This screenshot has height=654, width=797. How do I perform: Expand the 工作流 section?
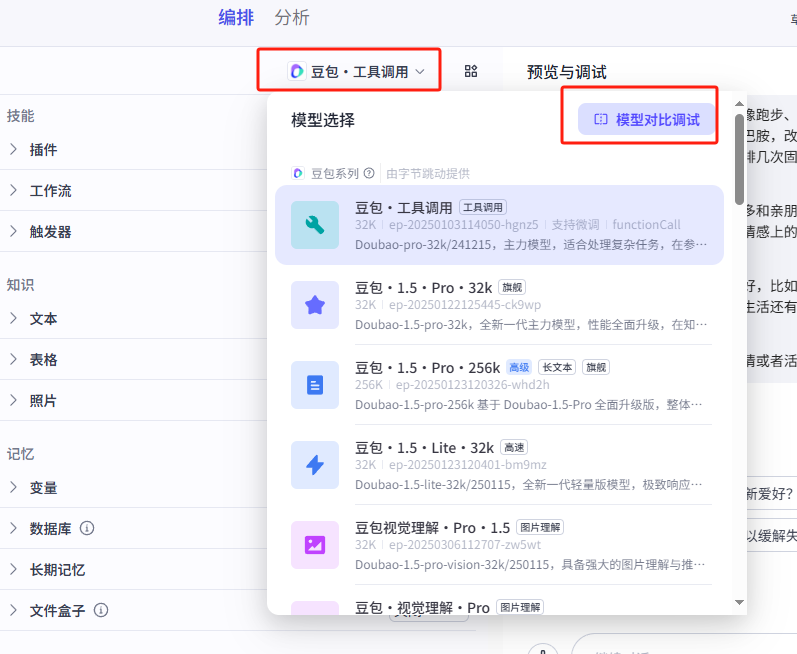click(x=14, y=191)
